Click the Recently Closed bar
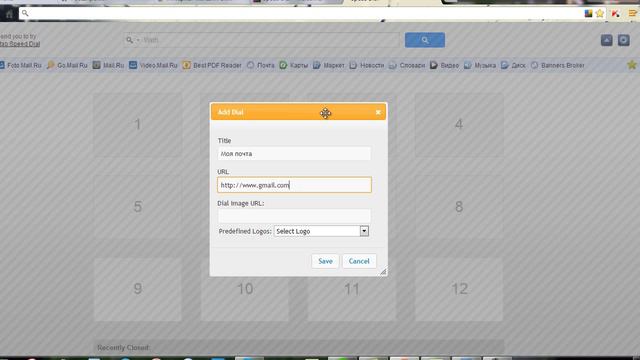Viewport: 640px width, 360px height. tap(299, 348)
